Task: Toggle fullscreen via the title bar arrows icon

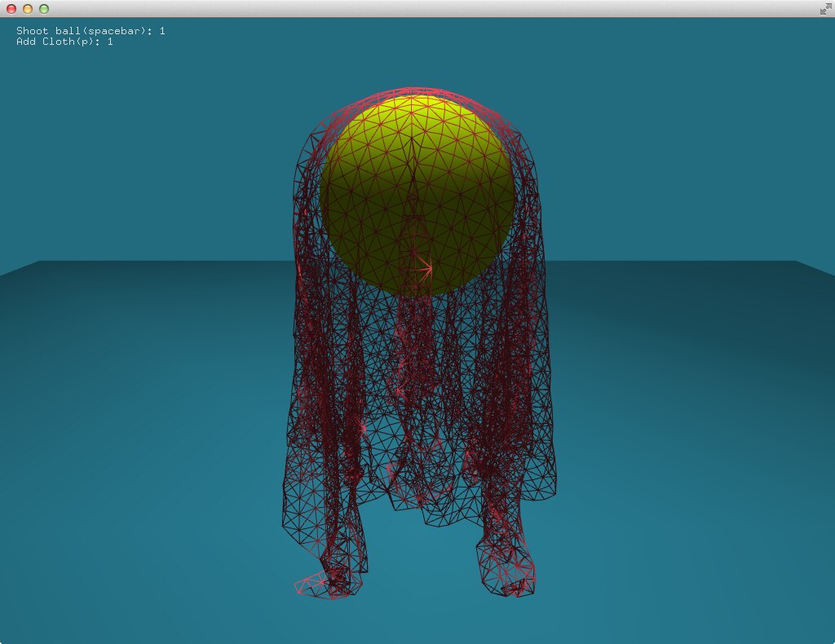Action: click(x=825, y=8)
